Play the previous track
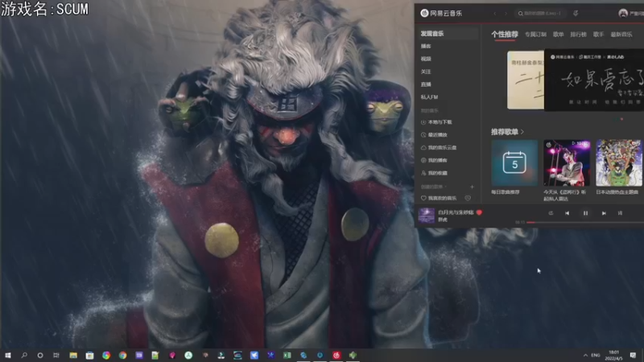The width and height of the screenshot is (644, 362). click(568, 213)
